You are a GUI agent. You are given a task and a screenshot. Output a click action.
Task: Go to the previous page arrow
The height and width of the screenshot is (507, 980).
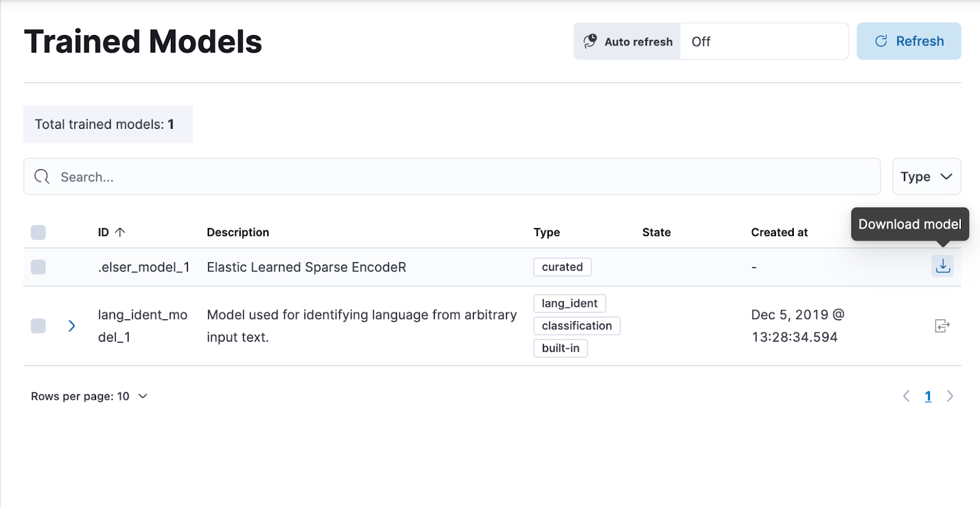[907, 396]
